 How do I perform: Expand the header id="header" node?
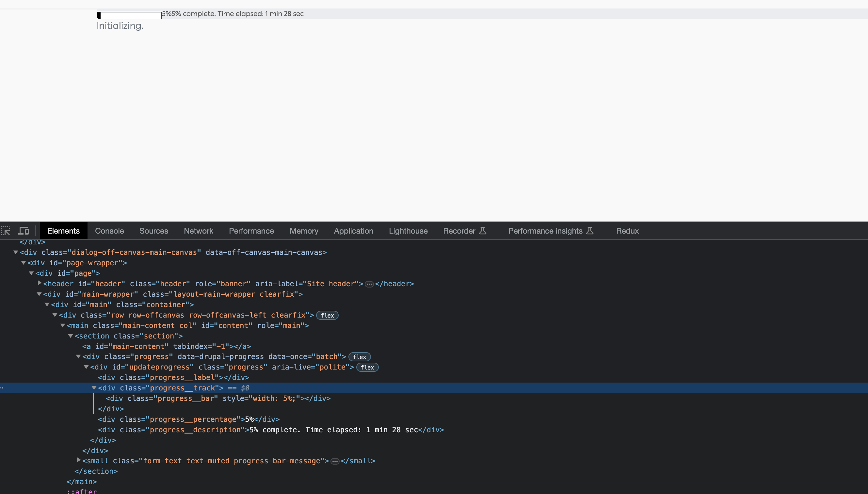(x=40, y=283)
